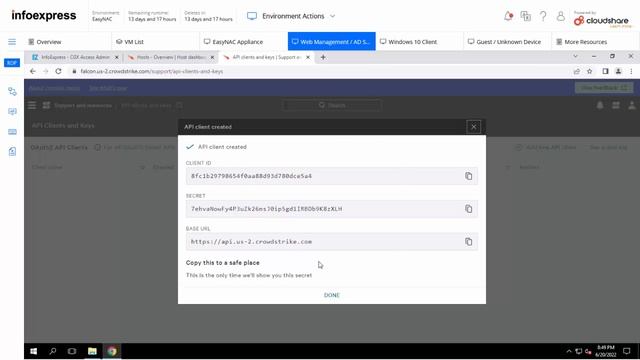Expand the Environment Actions dropdown

[291, 16]
